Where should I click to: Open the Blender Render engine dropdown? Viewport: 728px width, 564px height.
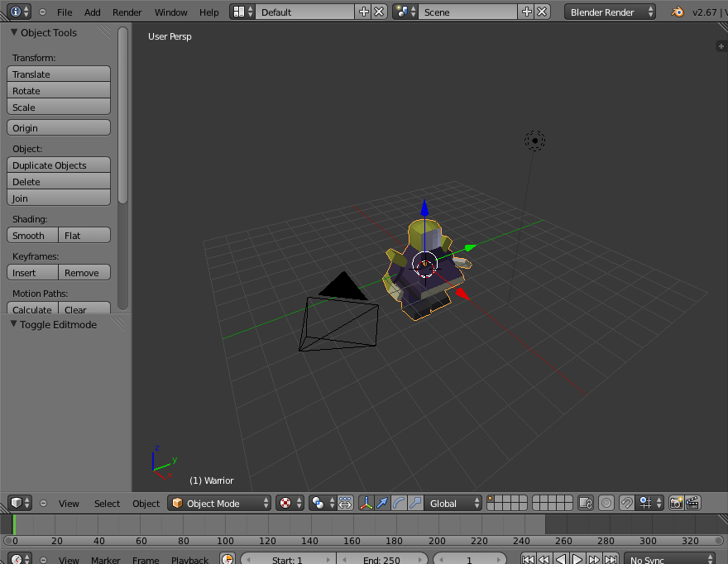(610, 12)
